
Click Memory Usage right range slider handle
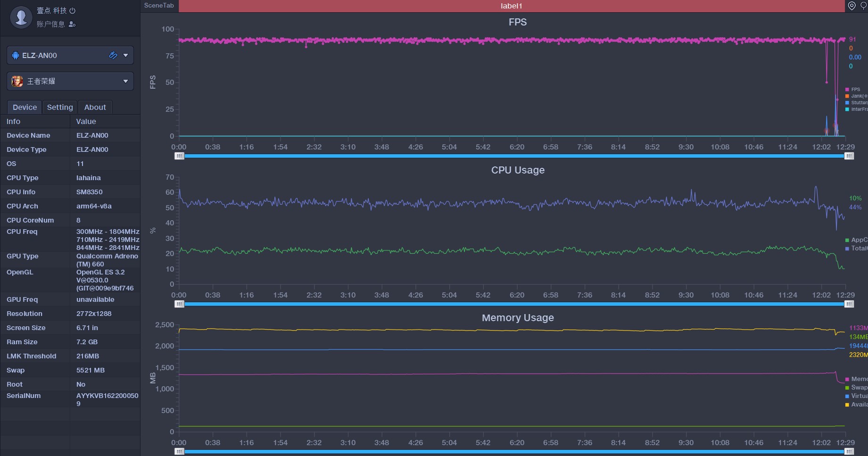(849, 452)
